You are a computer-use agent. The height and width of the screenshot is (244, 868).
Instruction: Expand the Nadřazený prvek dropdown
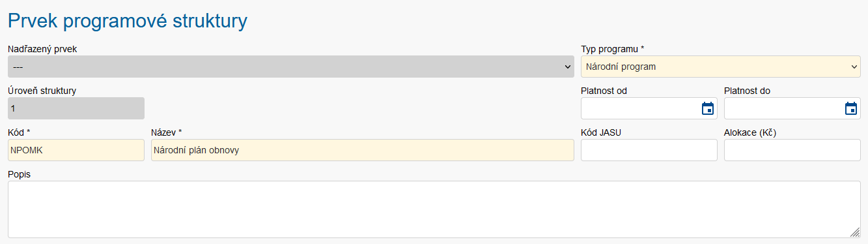pyautogui.click(x=290, y=67)
